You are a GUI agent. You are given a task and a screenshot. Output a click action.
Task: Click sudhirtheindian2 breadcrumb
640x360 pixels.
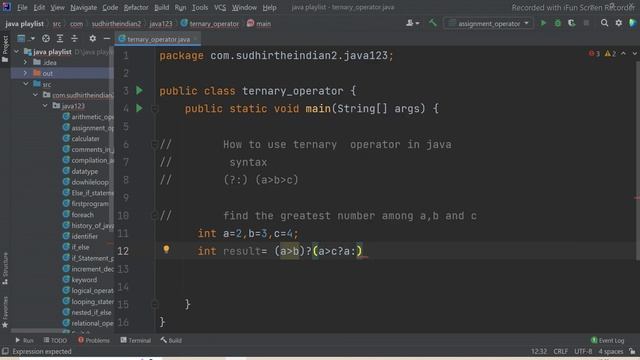(116, 24)
